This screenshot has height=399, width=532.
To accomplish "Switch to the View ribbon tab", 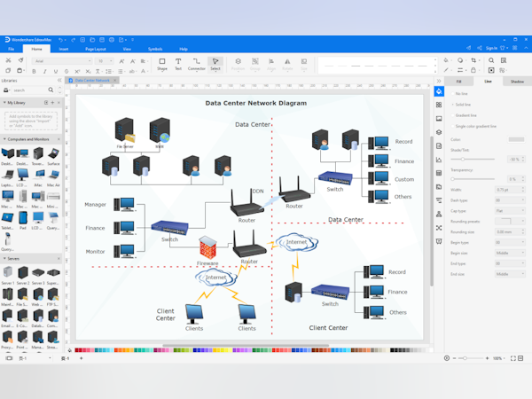I will point(127,49).
